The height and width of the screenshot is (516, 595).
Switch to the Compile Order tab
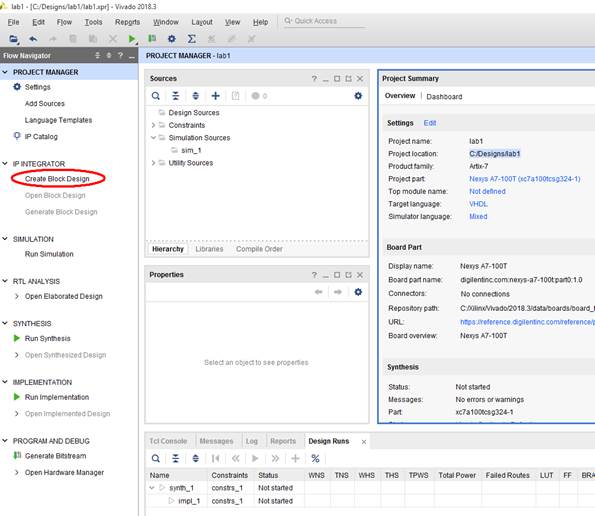[259, 249]
